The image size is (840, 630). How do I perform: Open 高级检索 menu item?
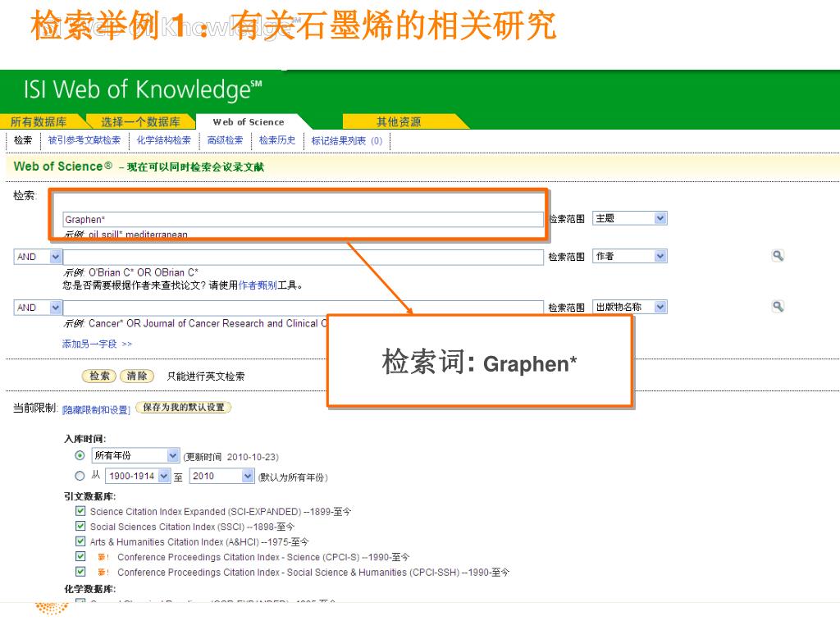pos(225,140)
